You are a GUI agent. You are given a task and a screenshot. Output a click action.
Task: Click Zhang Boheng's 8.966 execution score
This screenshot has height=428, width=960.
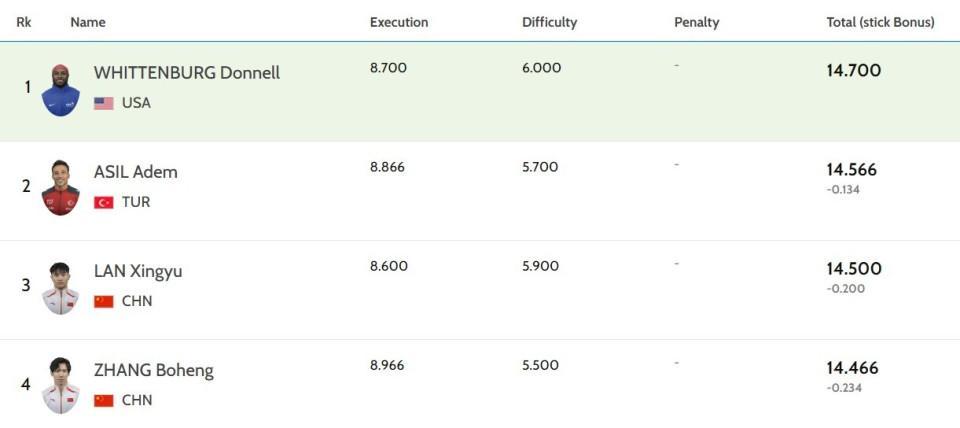tap(387, 366)
